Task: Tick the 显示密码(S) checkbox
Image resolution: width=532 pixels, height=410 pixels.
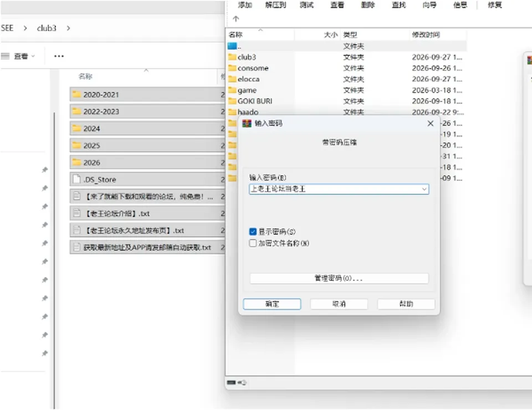Action: (x=253, y=232)
